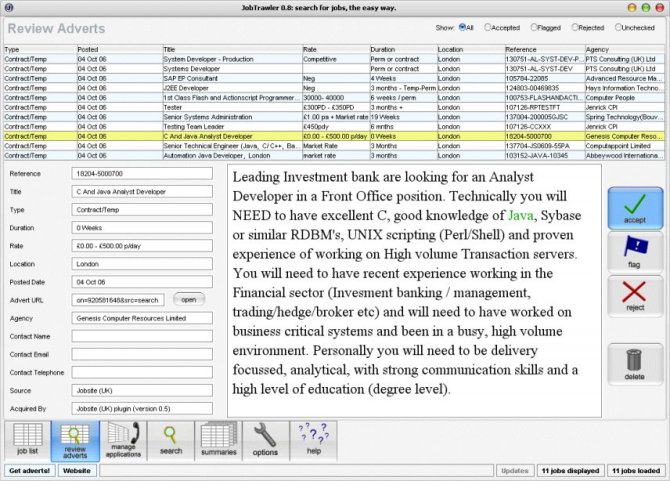Show Unchecked adverts only
Image resolution: width=670 pixels, height=481 pixels.
tap(621, 27)
